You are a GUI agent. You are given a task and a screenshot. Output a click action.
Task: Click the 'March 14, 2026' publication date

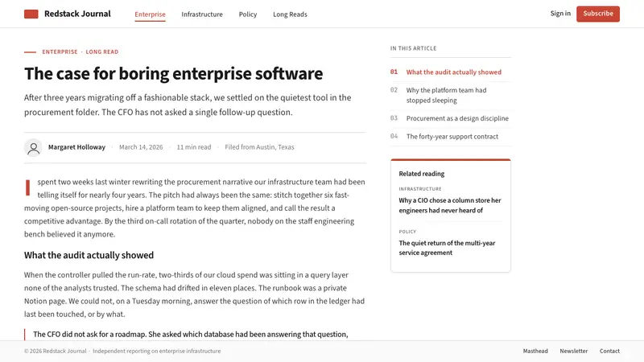point(141,147)
